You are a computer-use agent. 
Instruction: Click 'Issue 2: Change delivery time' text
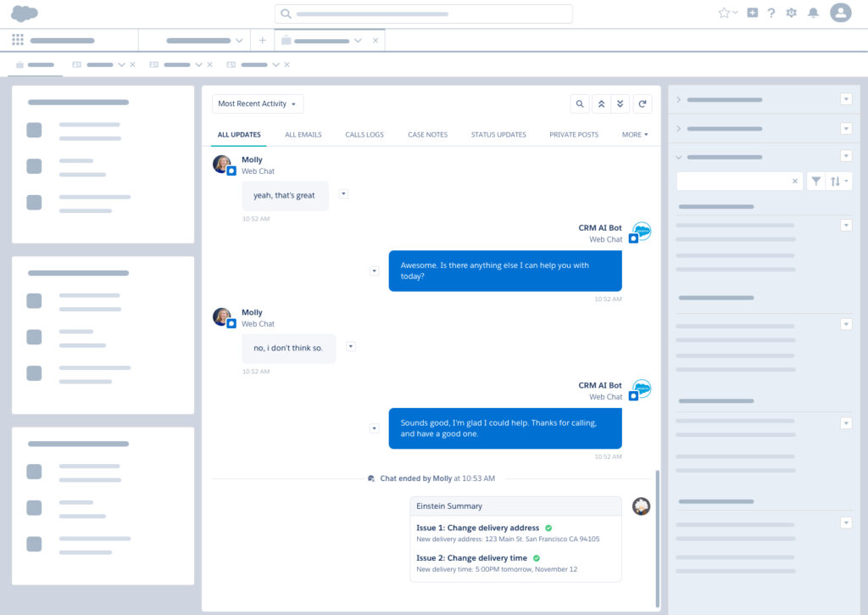tap(471, 558)
